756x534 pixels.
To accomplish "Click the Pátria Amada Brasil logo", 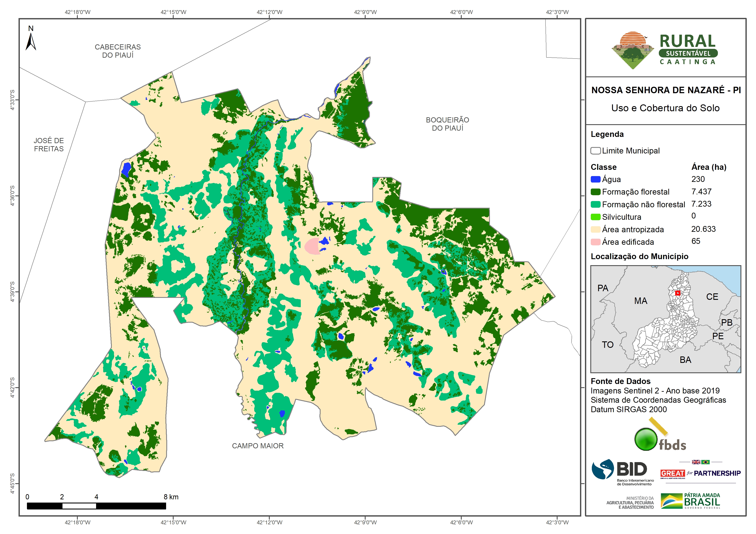I will click(x=691, y=501).
